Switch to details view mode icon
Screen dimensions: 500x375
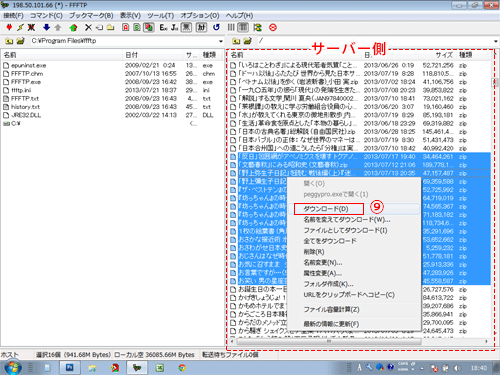[x=243, y=27]
